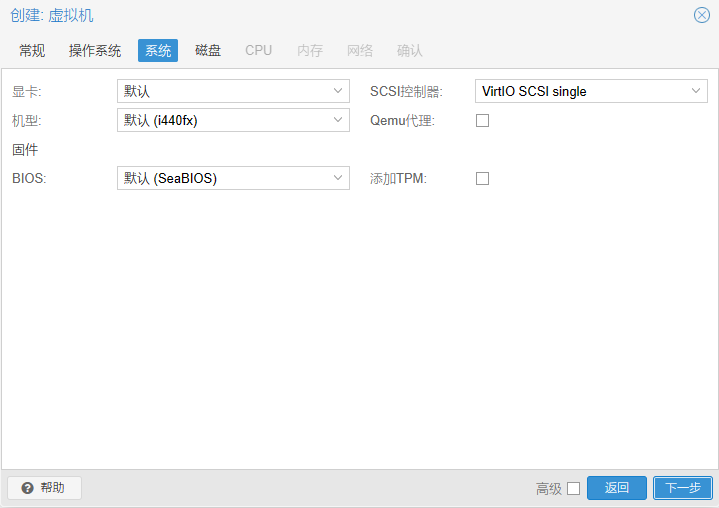Close the 创建: 虚拟机 dialog
The height and width of the screenshot is (508, 719).
point(702,15)
